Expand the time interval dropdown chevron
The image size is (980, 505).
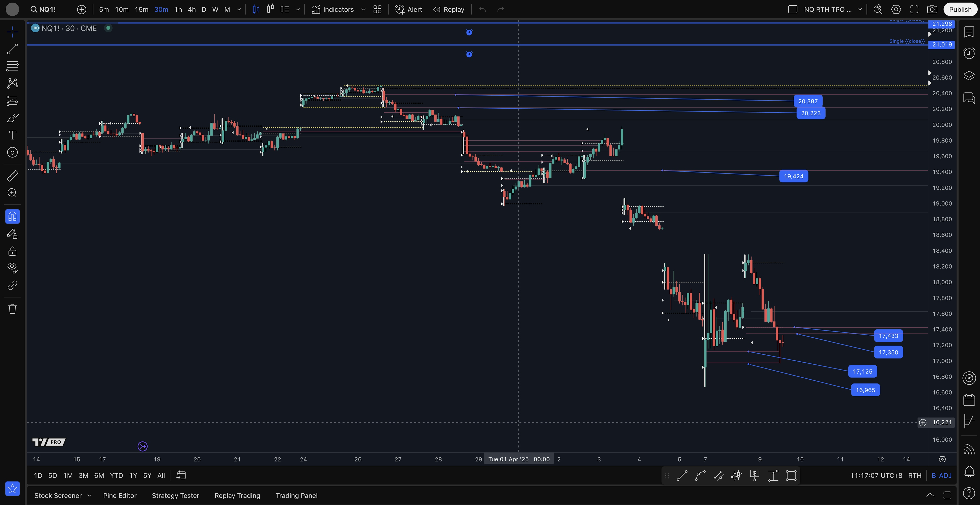point(239,9)
